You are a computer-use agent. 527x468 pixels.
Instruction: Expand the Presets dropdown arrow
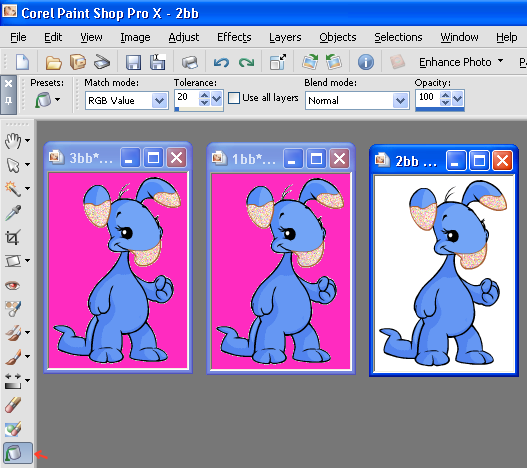58,100
